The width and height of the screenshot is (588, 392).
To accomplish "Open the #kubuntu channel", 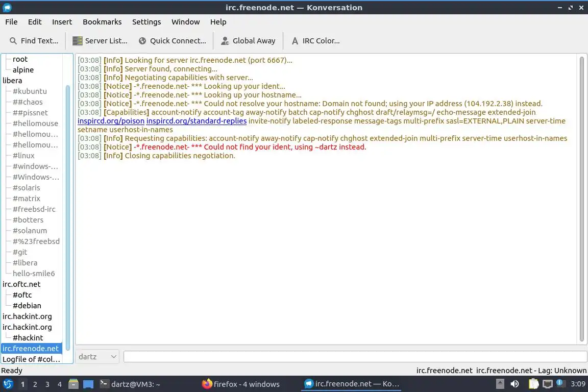I will [x=30, y=91].
